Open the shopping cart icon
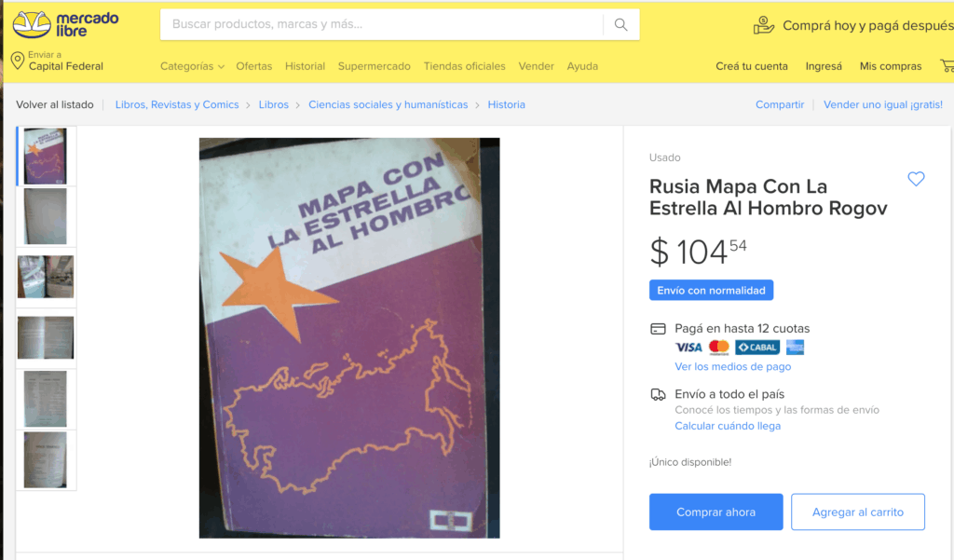The width and height of the screenshot is (954, 560). click(947, 66)
